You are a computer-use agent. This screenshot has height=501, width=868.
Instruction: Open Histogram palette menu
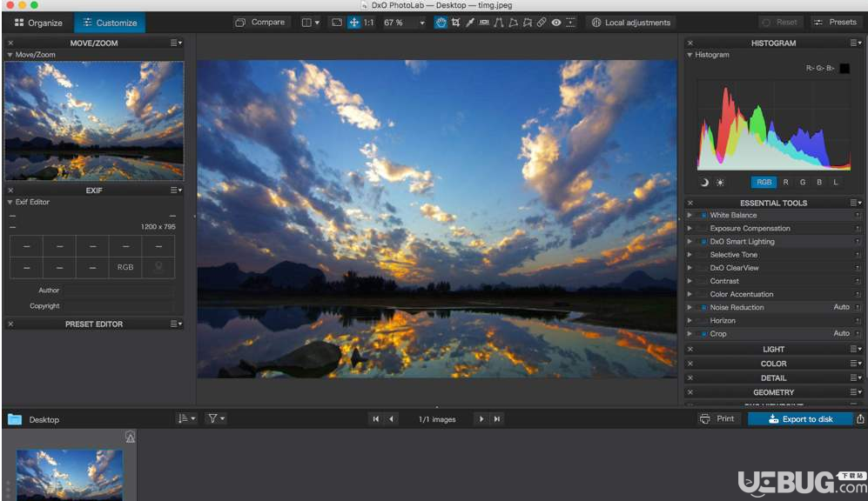pos(856,43)
